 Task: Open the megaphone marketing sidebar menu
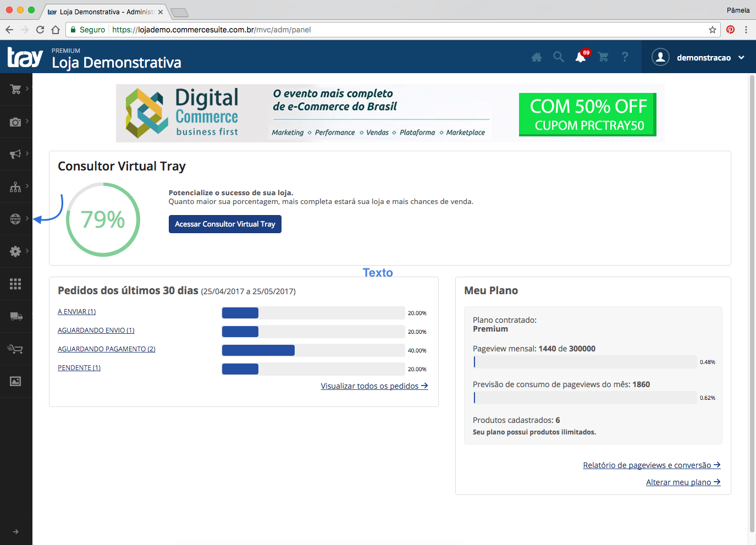[x=15, y=154]
